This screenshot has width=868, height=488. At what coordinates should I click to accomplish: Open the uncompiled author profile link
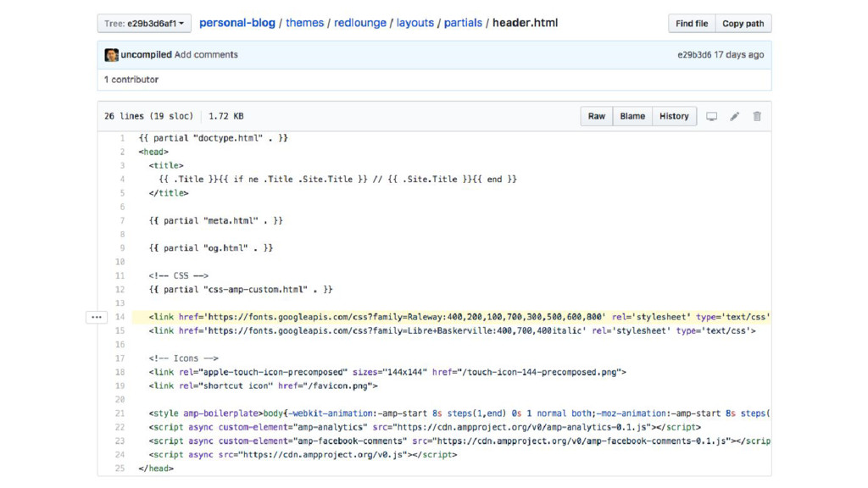146,55
